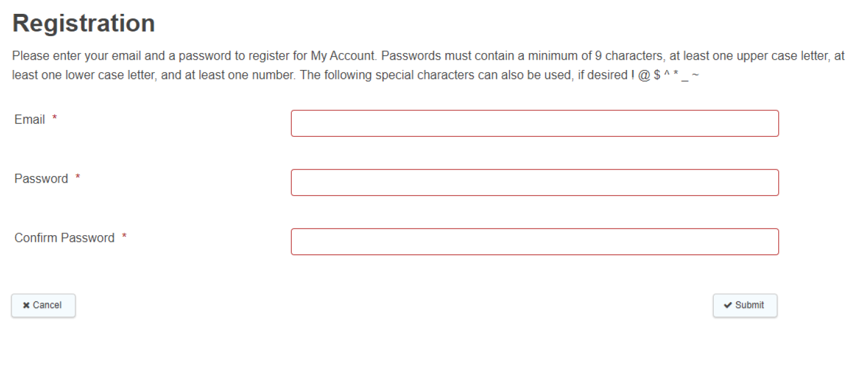Click the asterisk next to Confirm Password
The image size is (868, 372).
(125, 234)
